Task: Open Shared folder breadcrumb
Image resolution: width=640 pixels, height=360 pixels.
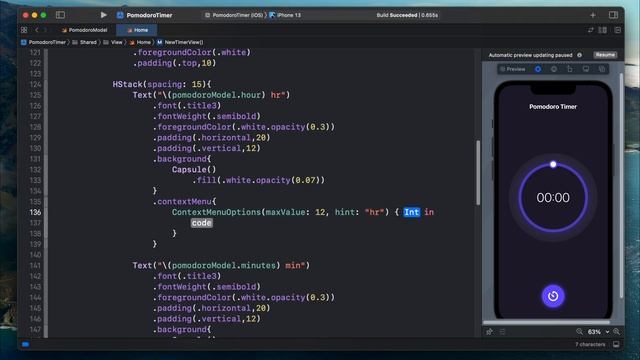Action: 84,42
